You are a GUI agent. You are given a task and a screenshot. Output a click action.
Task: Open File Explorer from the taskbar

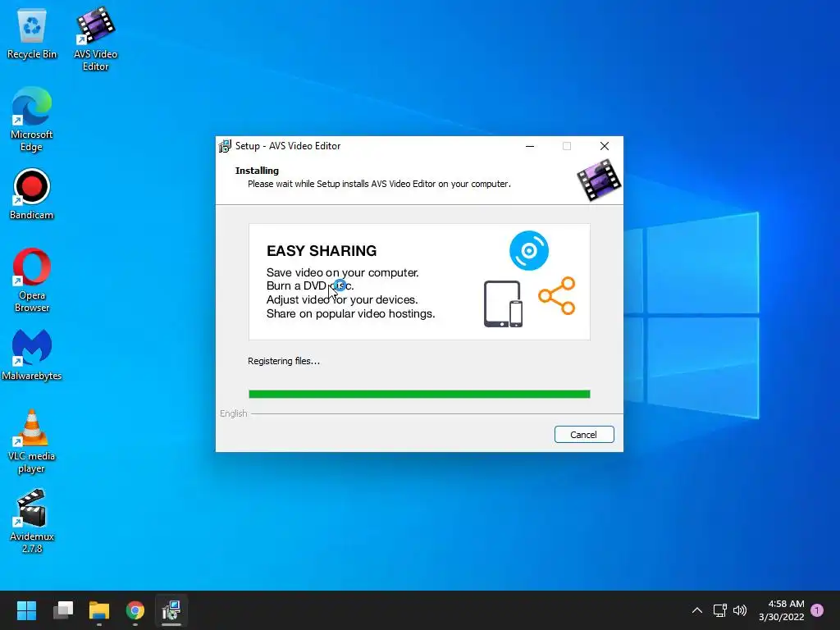coord(99,610)
